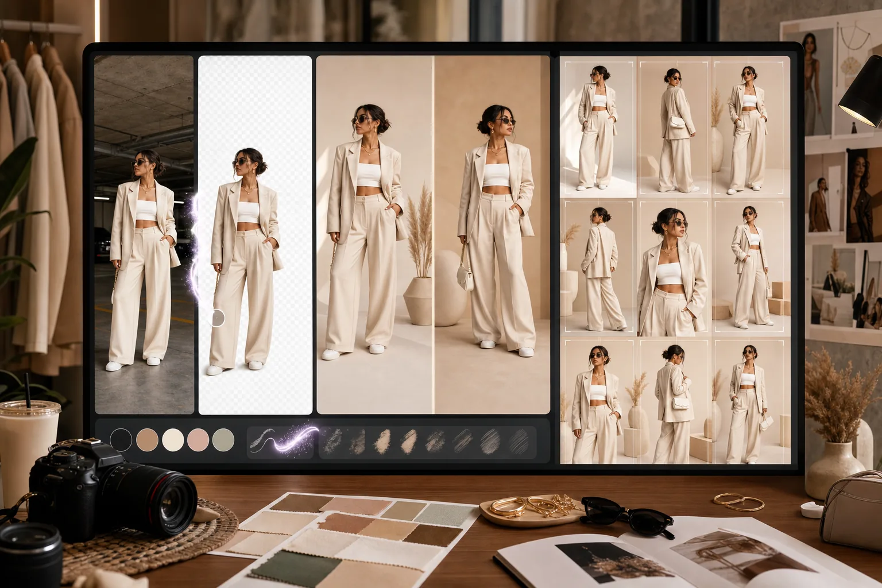The height and width of the screenshot is (588, 882).
Task: Open the beige studio variant with pampas vase
Action: pyautogui.click(x=374, y=235)
